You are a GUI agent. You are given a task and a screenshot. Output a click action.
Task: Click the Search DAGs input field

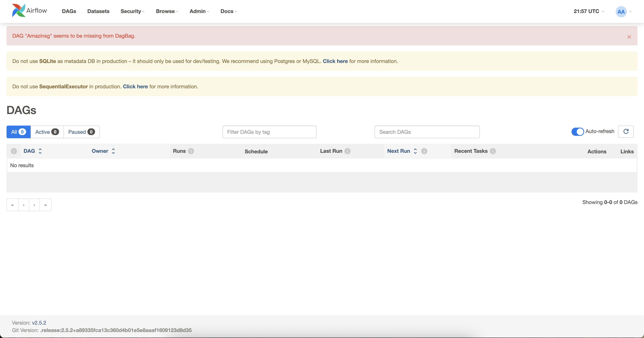(427, 132)
